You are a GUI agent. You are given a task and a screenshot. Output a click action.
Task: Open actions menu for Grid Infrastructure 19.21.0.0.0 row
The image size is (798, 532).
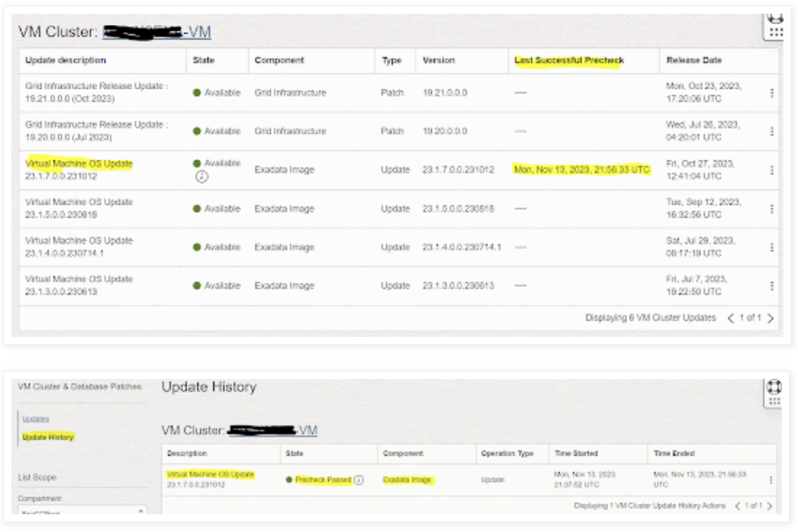[771, 93]
